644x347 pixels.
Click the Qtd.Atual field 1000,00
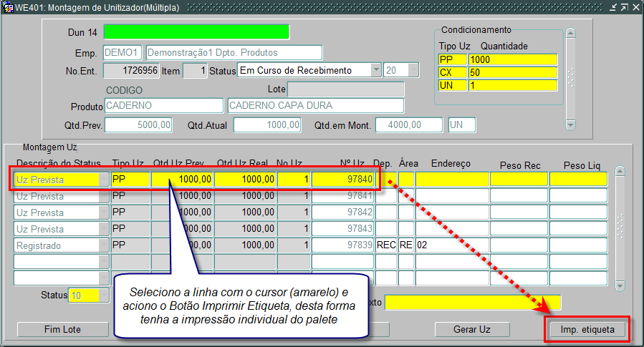pos(267,124)
